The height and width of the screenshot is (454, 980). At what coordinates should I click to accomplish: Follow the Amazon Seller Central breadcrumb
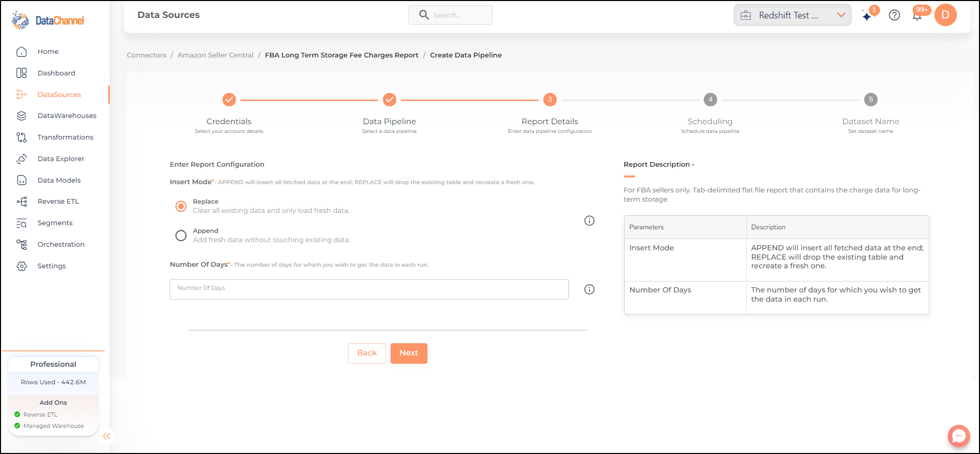[215, 55]
